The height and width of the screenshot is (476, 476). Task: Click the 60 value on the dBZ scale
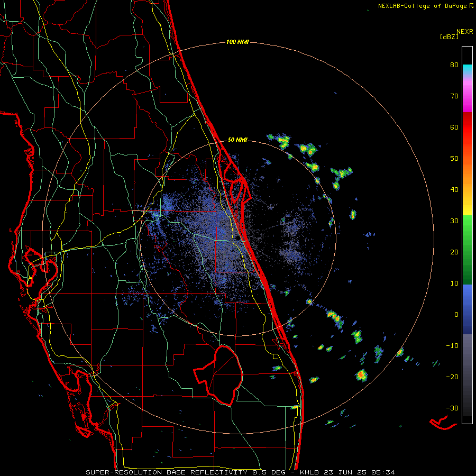pyautogui.click(x=454, y=127)
